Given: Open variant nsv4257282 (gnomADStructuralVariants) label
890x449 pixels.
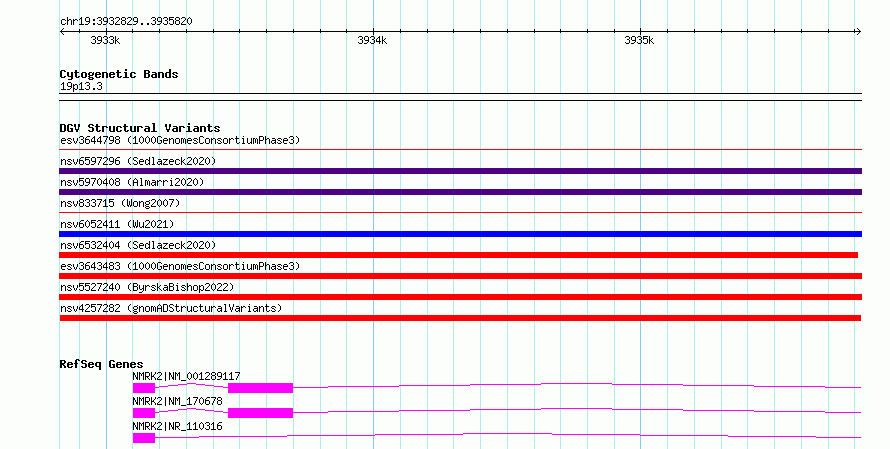Looking at the screenshot, I should tap(171, 308).
